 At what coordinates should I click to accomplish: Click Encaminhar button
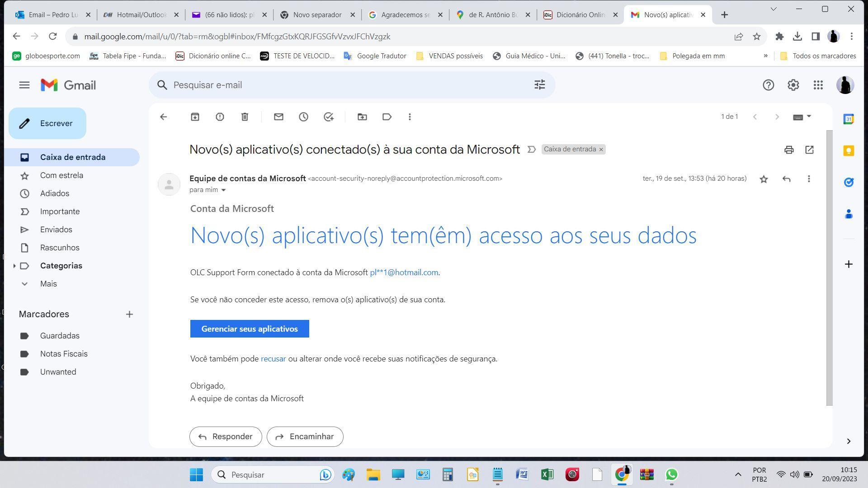point(305,437)
